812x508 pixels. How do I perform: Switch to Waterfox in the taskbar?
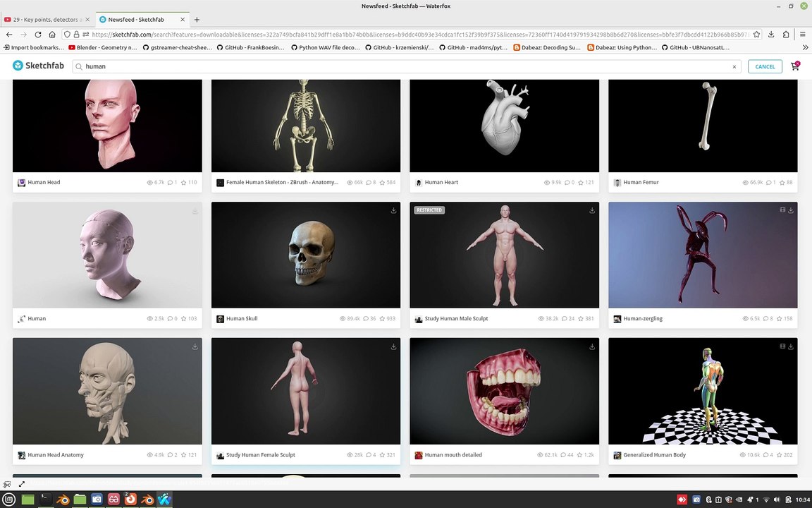point(165,500)
